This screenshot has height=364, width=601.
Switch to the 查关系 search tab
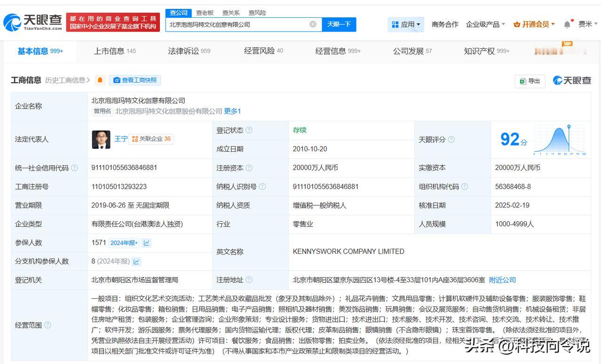[x=231, y=13]
